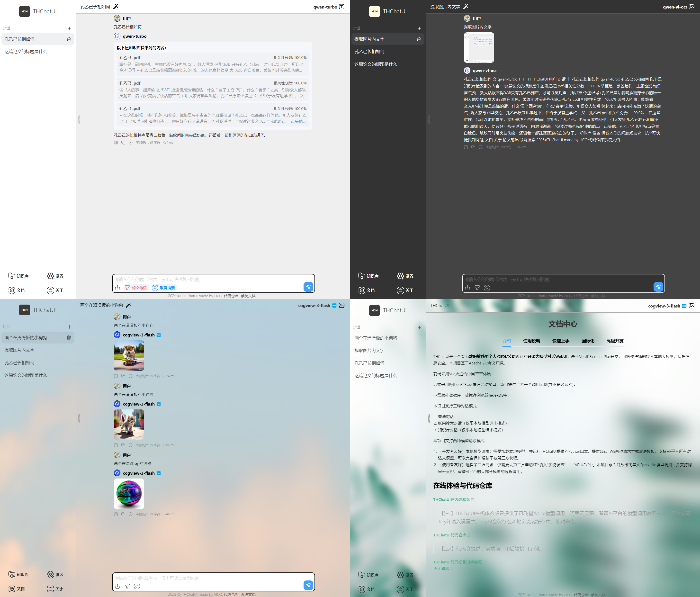Image resolution: width=700 pixels, height=597 pixels.
Task: Open the generated kitten on skateboard image
Action: point(129,424)
